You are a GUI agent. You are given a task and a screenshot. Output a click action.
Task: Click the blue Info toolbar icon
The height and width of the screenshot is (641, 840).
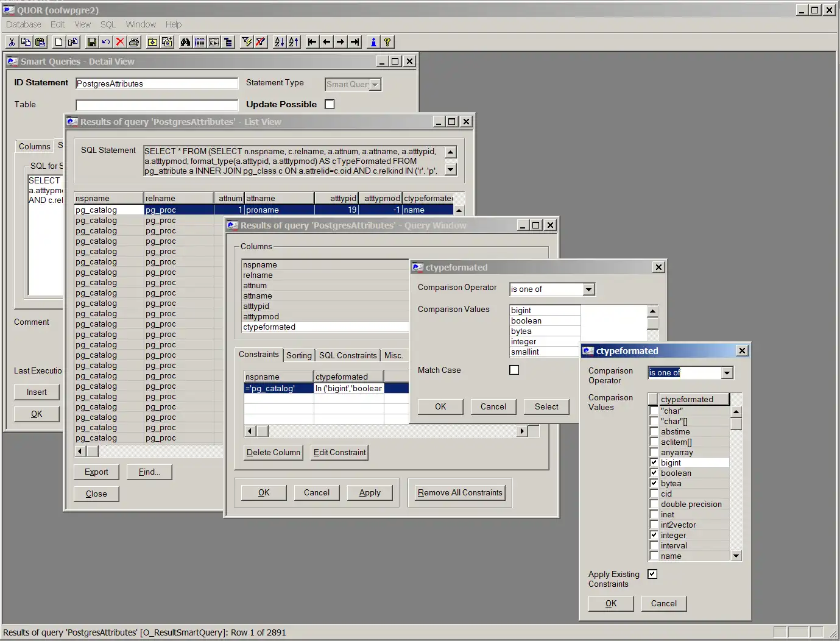tap(373, 42)
